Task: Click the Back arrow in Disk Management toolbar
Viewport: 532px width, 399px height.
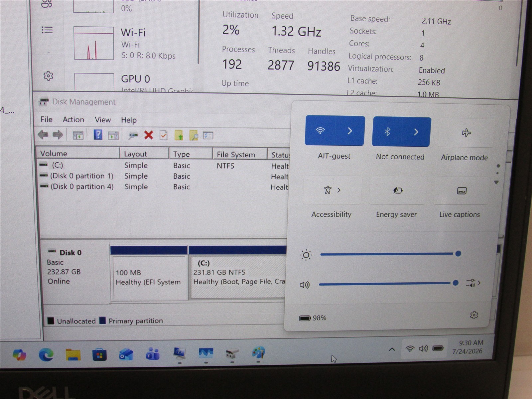Action: pos(43,135)
